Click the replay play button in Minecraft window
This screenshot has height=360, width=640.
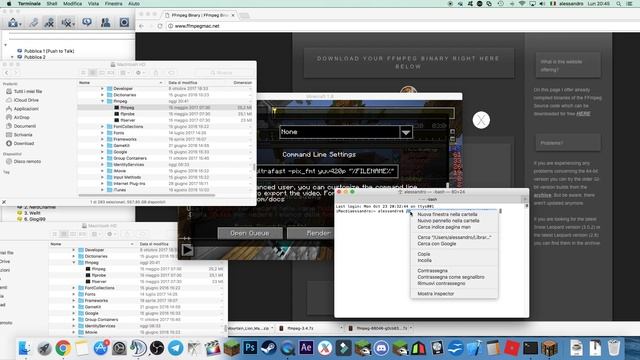[187, 250]
